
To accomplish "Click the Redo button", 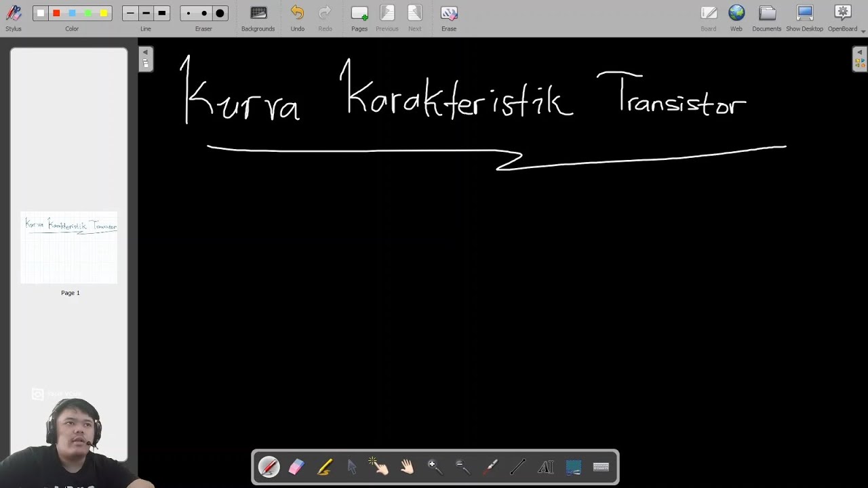I will (x=325, y=18).
